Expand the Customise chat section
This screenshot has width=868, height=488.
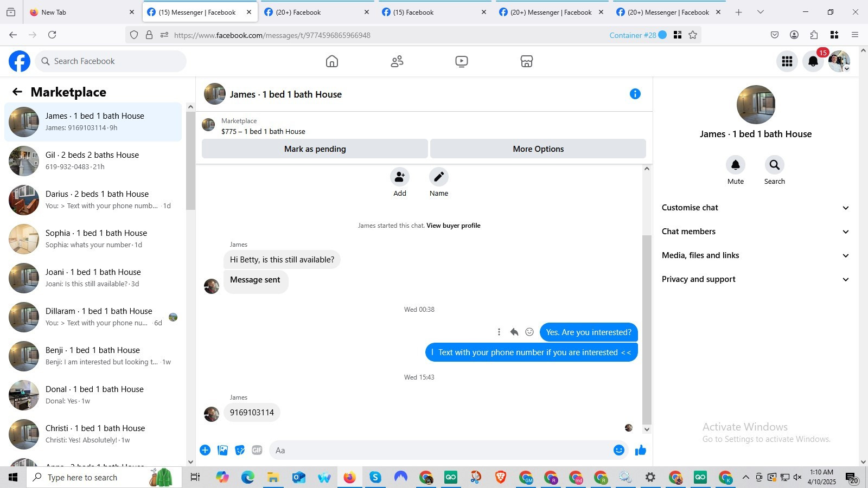click(756, 208)
